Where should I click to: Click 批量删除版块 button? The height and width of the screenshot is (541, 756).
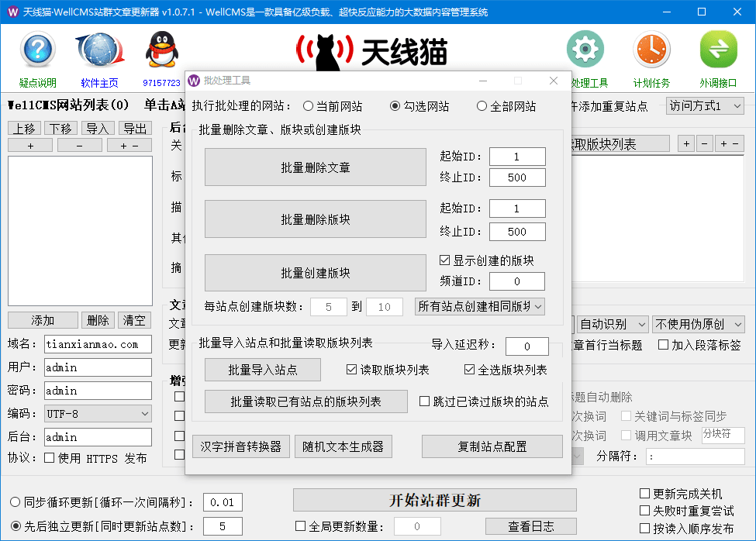point(316,219)
